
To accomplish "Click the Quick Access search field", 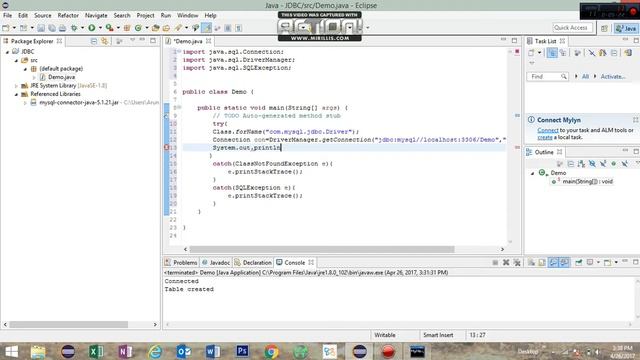I will (573, 28).
